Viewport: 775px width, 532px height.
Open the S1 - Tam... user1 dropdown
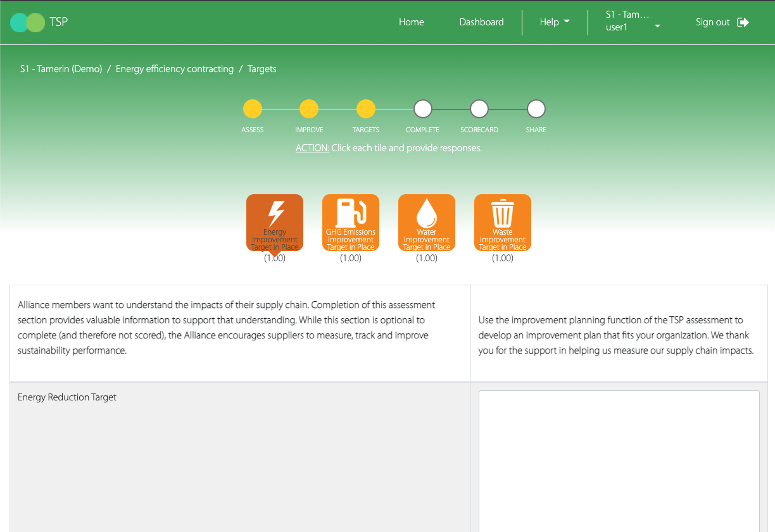click(633, 22)
